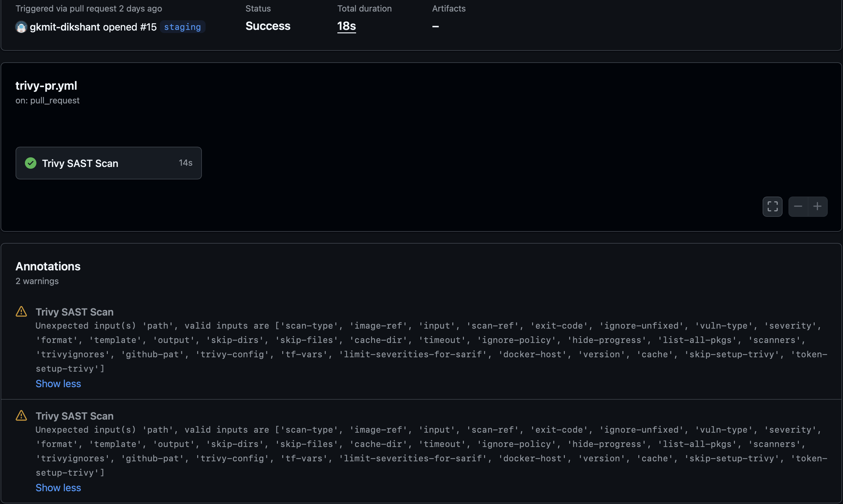Viewport: 843px width, 504px height.
Task: Enter fullscreen view of the workflow graph
Action: point(772,207)
